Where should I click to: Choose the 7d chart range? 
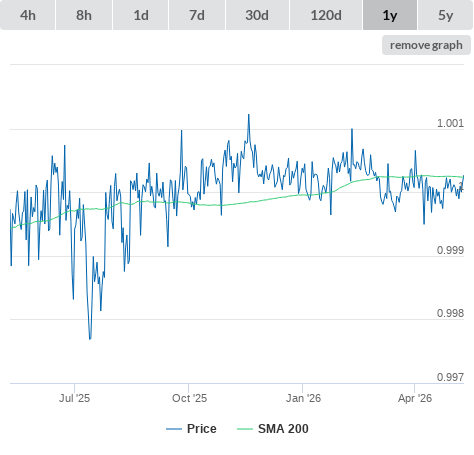[197, 15]
